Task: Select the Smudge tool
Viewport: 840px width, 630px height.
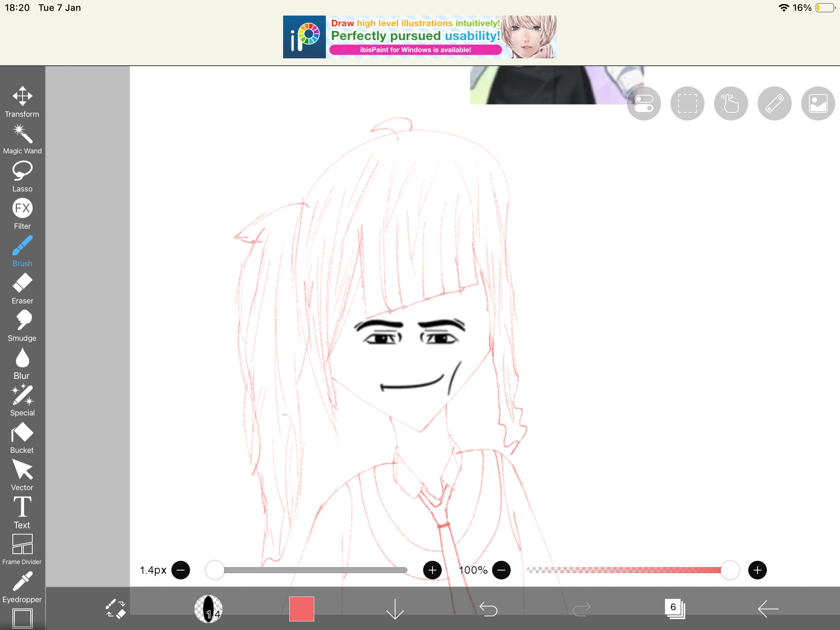Action: [x=22, y=325]
